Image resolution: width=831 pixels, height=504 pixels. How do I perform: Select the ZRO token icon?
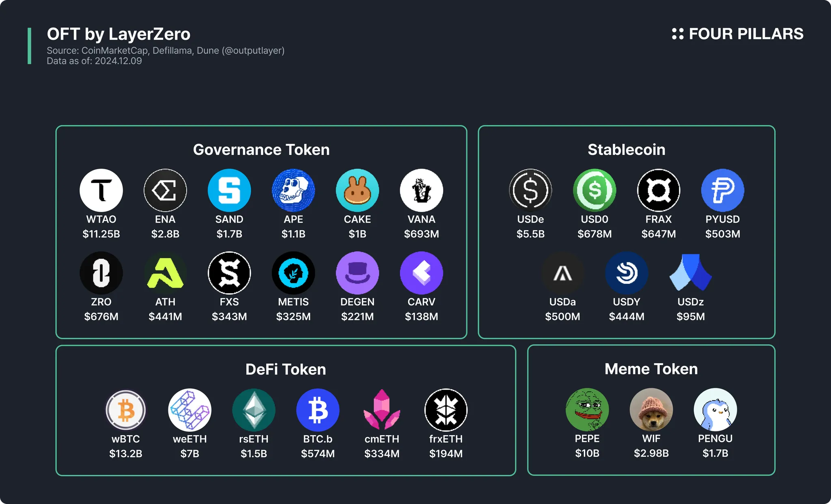[101, 273]
